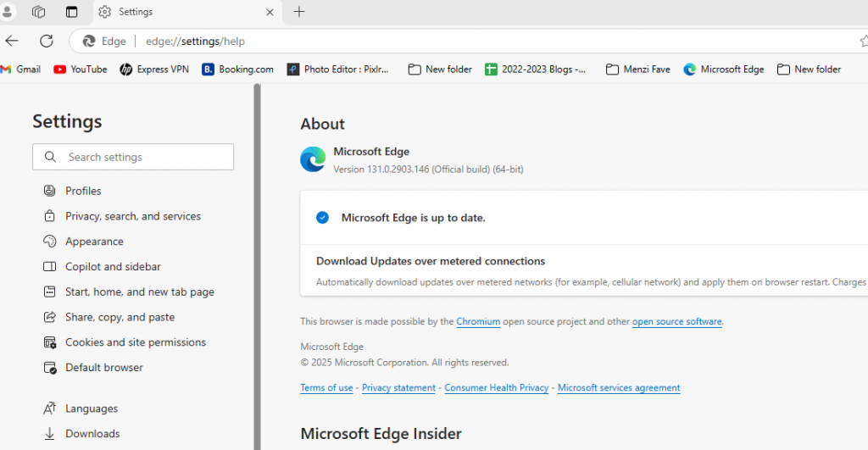Go back to the previous page

(x=12, y=41)
